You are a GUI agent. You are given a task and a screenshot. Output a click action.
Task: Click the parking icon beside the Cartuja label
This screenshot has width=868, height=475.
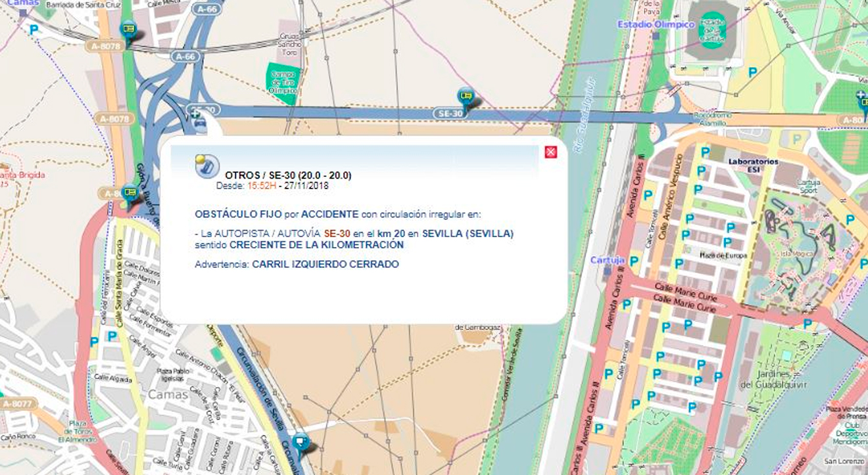(x=634, y=261)
